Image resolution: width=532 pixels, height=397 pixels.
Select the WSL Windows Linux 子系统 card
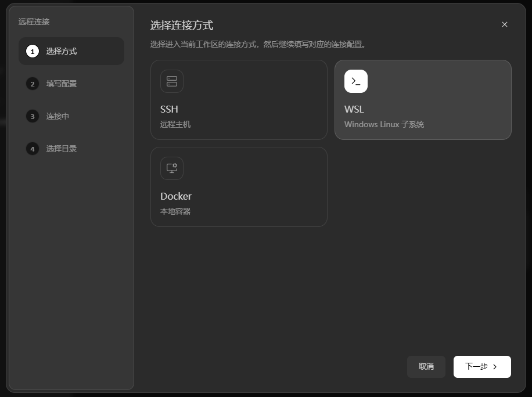click(423, 100)
